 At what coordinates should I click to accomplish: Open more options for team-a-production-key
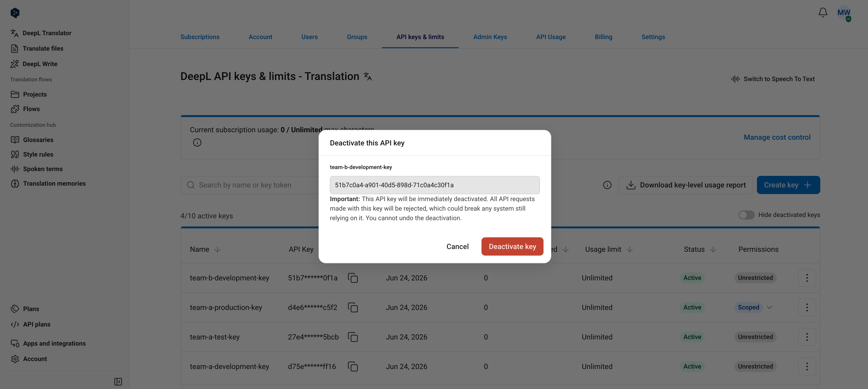pyautogui.click(x=807, y=307)
